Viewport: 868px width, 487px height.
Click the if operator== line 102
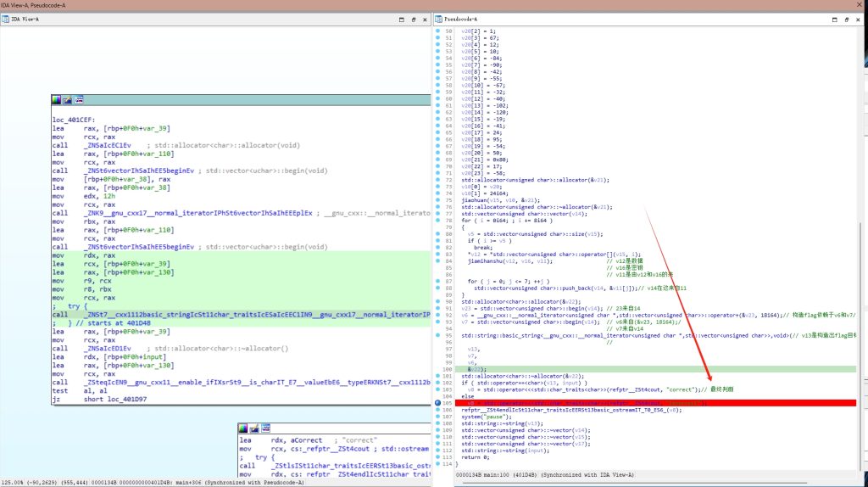tap(524, 383)
